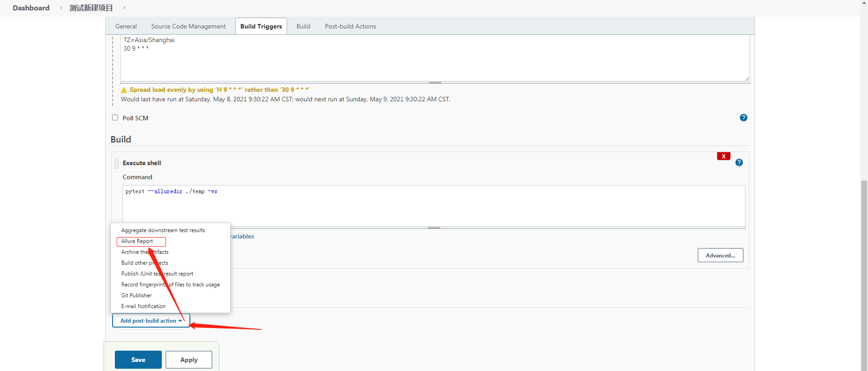Select the Build Triggers tab

point(261,26)
